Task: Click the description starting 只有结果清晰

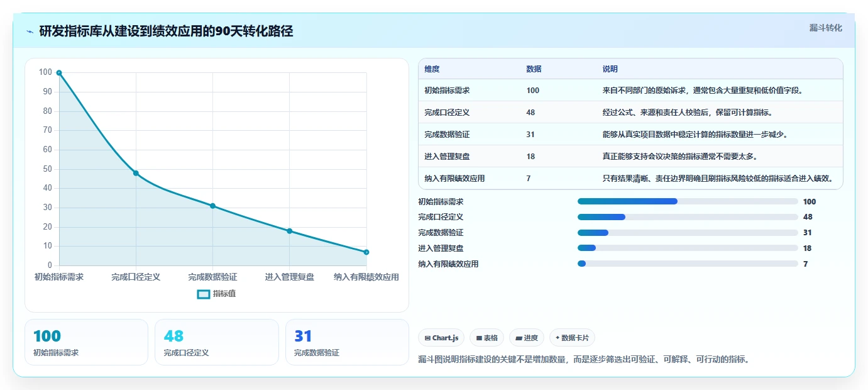Action: coord(718,179)
